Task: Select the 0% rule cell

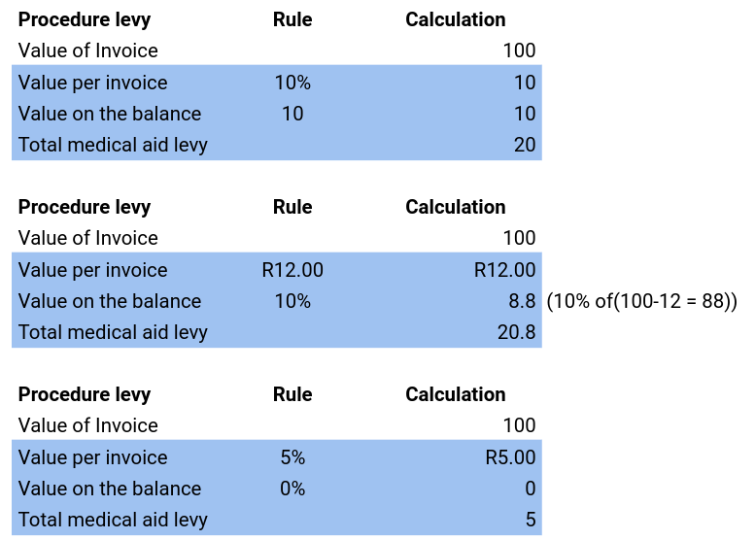Action: tap(292, 489)
